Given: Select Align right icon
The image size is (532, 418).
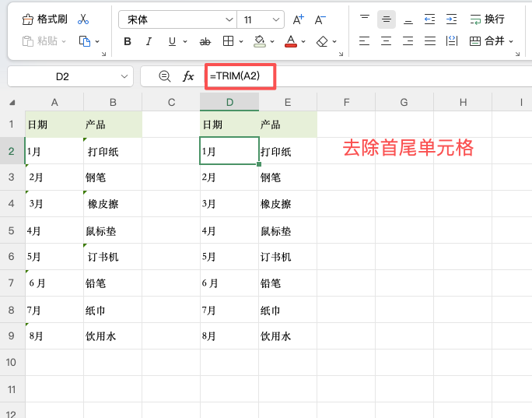Looking at the screenshot, I should [x=408, y=41].
